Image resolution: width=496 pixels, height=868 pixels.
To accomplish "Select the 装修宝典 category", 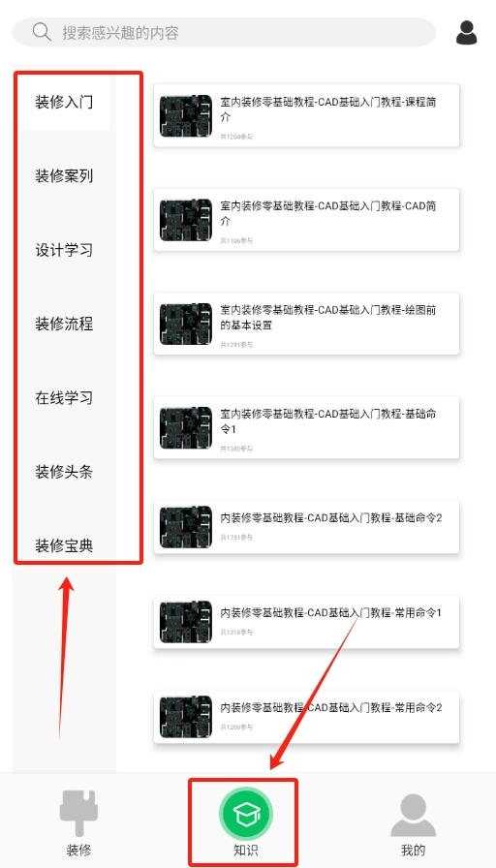I will pos(64,546).
